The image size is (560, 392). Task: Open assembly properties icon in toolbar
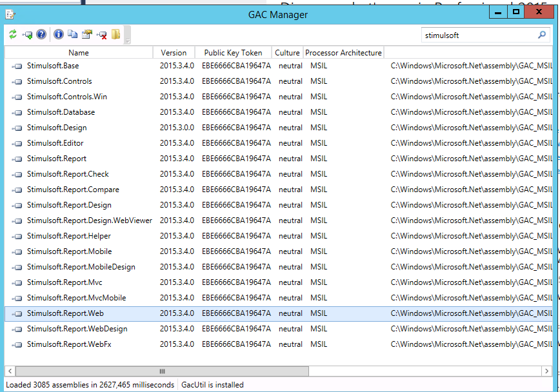coord(87,34)
